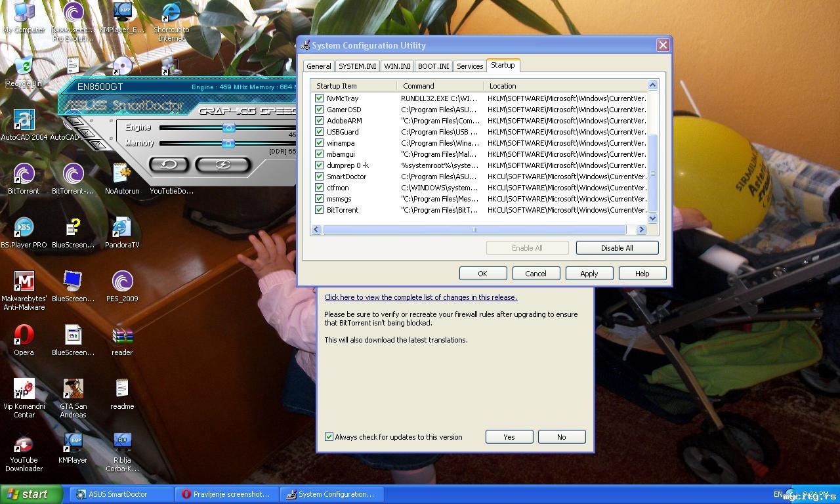Viewport: 840px width, 504px height.
Task: Select the YouTubeDo... desktop icon
Action: tap(171, 190)
